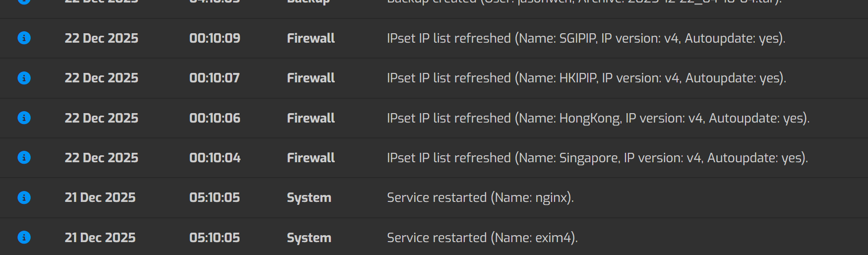Click the 00:10:06 time value

(x=215, y=118)
